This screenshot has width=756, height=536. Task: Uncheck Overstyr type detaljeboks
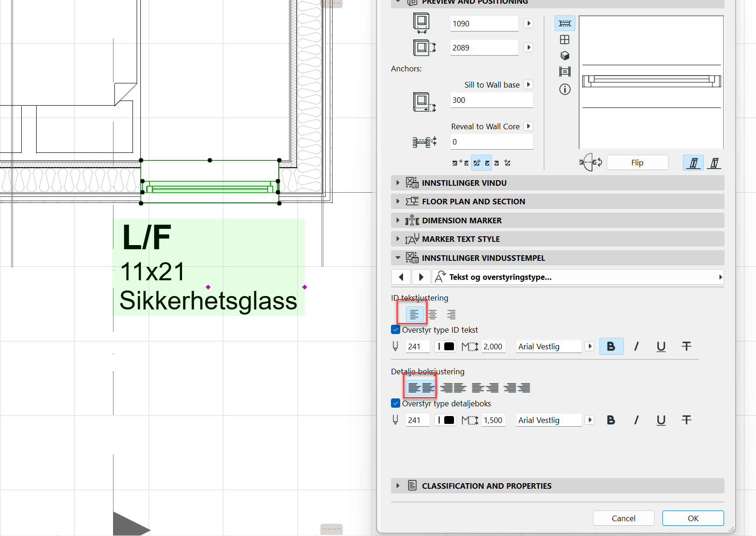pyautogui.click(x=396, y=404)
